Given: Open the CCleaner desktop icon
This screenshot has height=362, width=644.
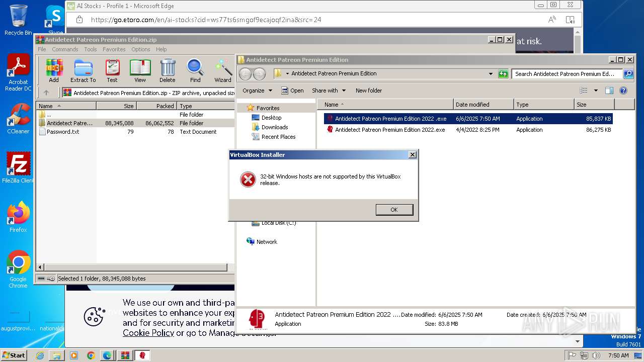Looking at the screenshot, I should pos(18,119).
